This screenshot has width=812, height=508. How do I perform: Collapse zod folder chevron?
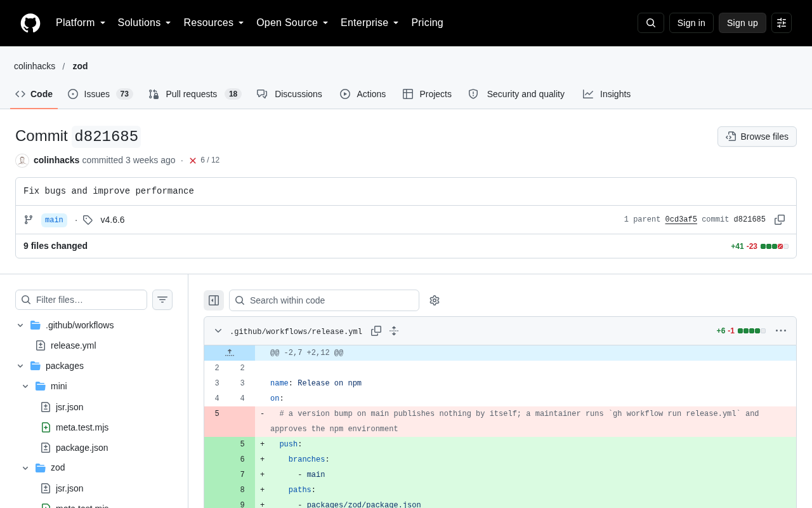pos(25,467)
